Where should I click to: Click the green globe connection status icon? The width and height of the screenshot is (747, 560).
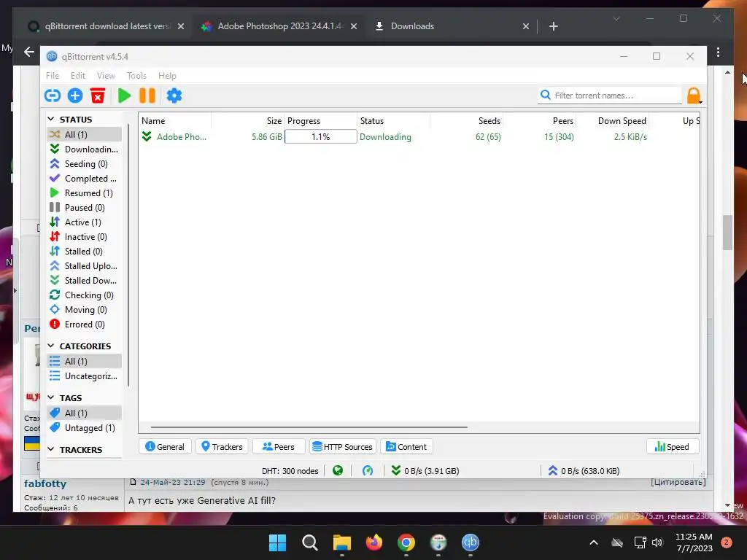(338, 471)
